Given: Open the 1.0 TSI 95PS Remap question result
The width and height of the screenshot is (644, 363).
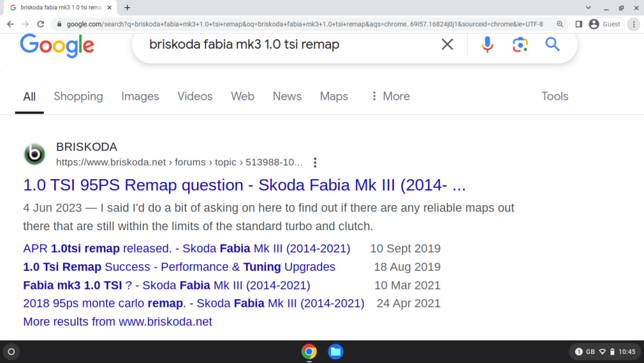Looking at the screenshot, I should (x=244, y=185).
